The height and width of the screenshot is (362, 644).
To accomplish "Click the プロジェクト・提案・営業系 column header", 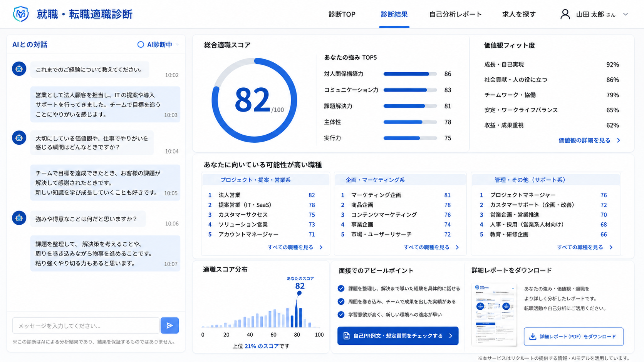I will [266, 180].
